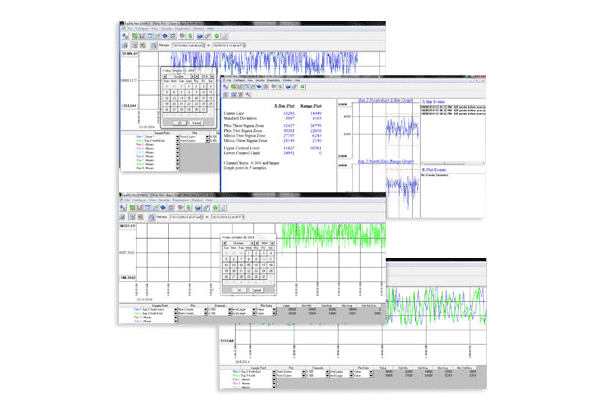This screenshot has height=400, width=600.
Task: Open the Bay 2 North East Range Graph link
Action: pos(386,162)
